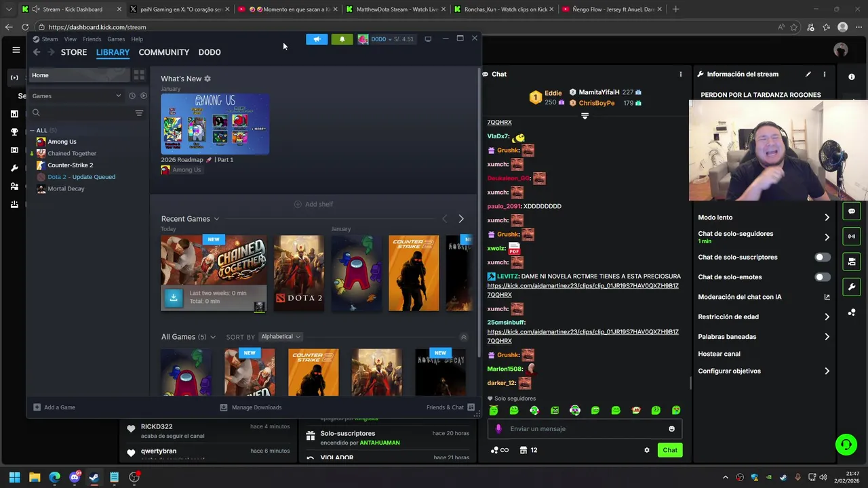Open Discord from Windows taskbar
This screenshot has height=488, width=868.
coord(75,477)
